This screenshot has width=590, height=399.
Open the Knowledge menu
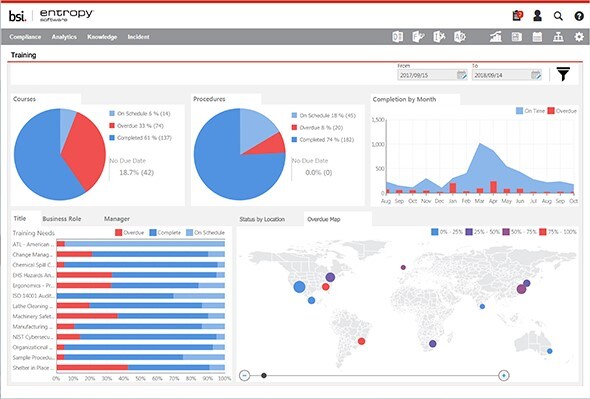click(102, 37)
